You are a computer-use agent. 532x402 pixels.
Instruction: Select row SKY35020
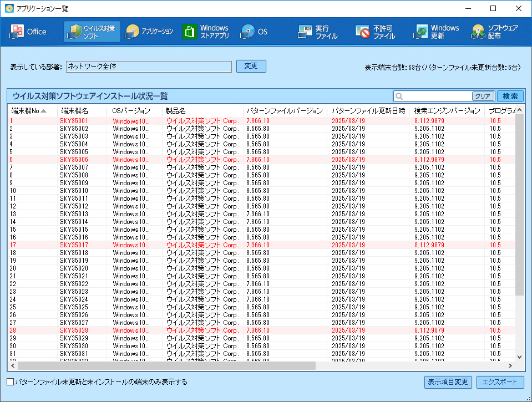[262, 268]
